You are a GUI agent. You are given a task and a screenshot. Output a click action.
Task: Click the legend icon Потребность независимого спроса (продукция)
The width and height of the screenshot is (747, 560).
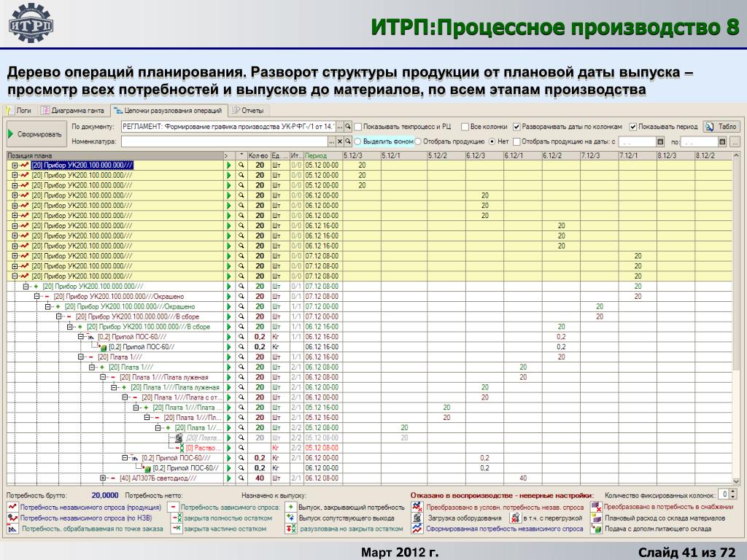click(x=12, y=507)
